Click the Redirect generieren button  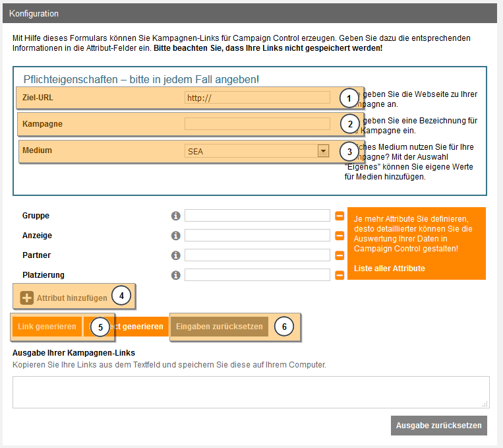126,327
